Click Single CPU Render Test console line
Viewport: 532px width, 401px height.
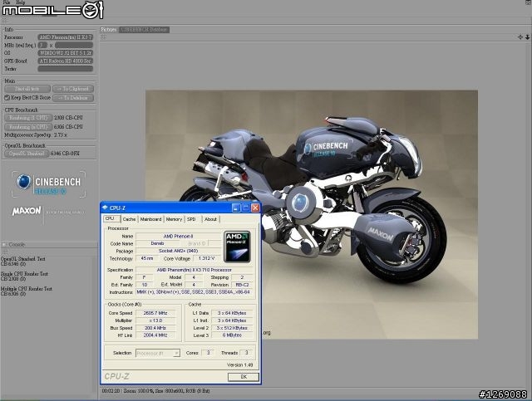pos(24,274)
